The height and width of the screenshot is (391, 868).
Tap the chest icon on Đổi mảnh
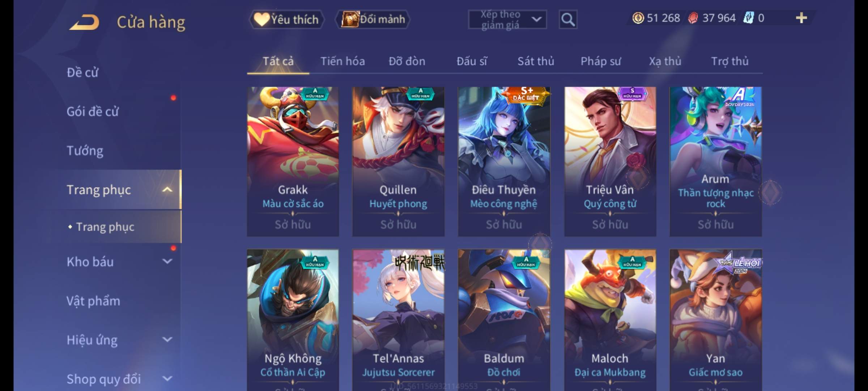click(x=350, y=19)
